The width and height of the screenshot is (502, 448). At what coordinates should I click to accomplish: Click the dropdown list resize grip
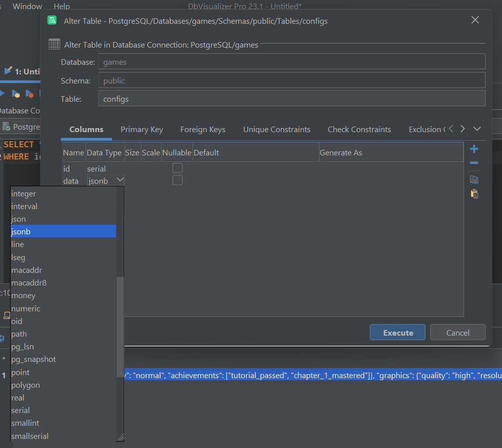(x=121, y=437)
